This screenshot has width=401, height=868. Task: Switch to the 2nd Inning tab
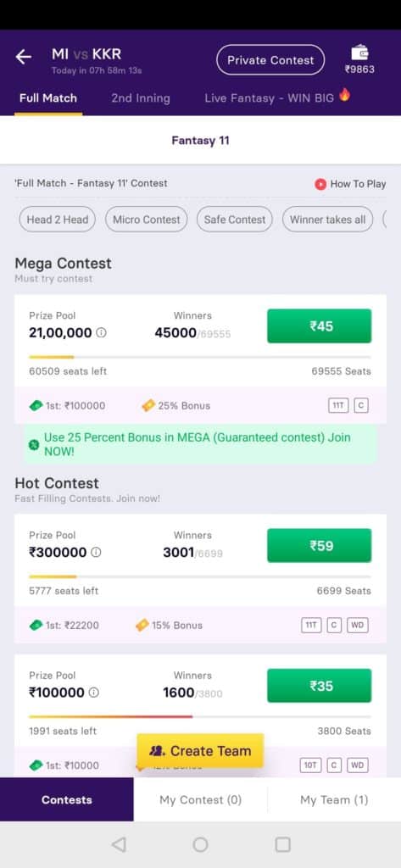click(141, 98)
